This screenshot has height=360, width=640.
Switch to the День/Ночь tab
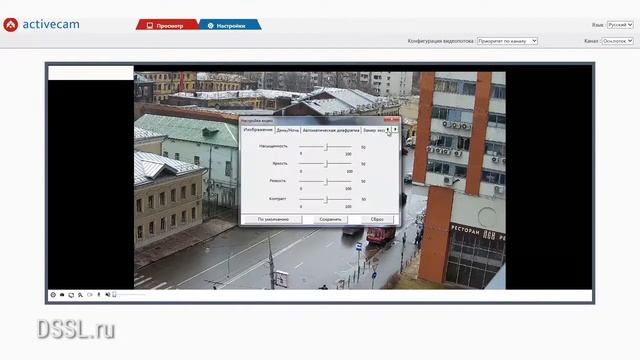coord(287,130)
